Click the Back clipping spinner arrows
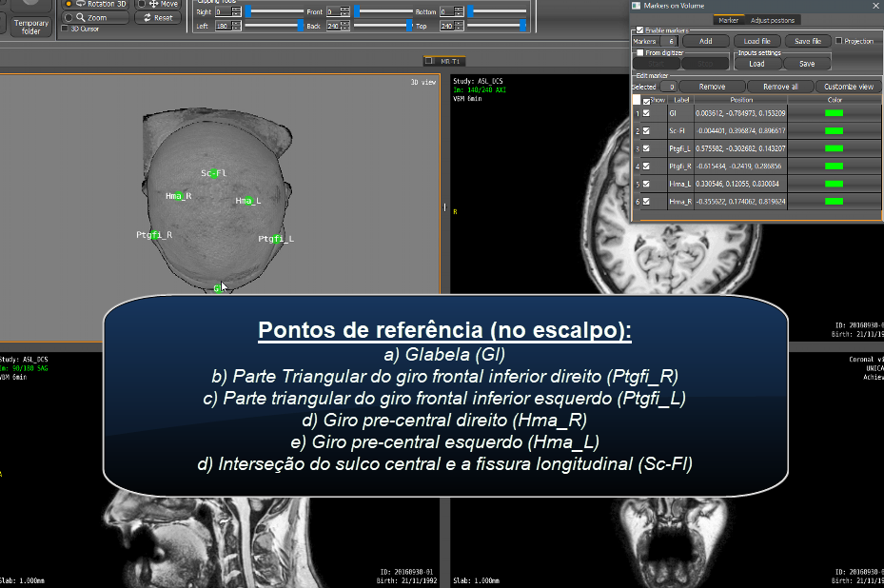The width and height of the screenshot is (884, 588). click(x=345, y=26)
